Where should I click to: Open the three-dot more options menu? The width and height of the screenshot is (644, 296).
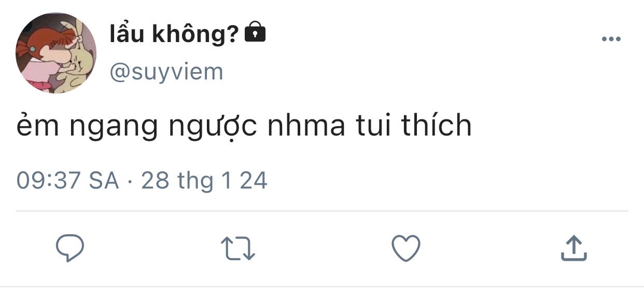[x=611, y=39]
